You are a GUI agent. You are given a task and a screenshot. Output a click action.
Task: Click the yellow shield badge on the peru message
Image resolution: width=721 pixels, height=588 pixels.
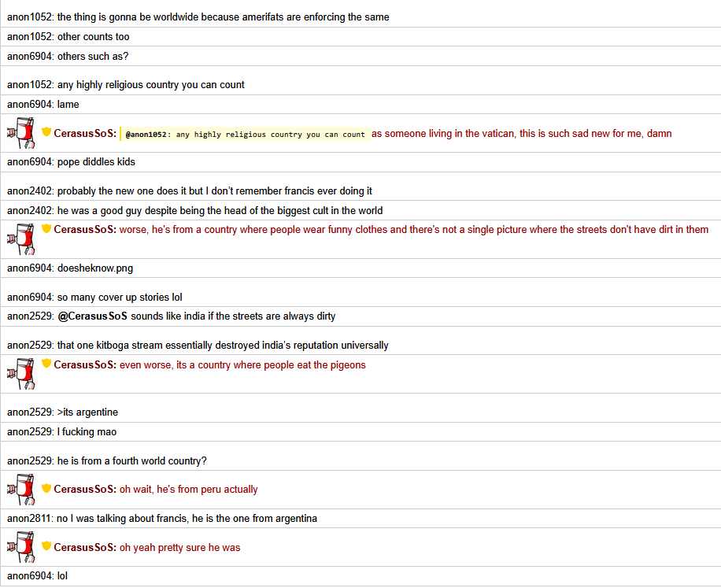point(46,488)
